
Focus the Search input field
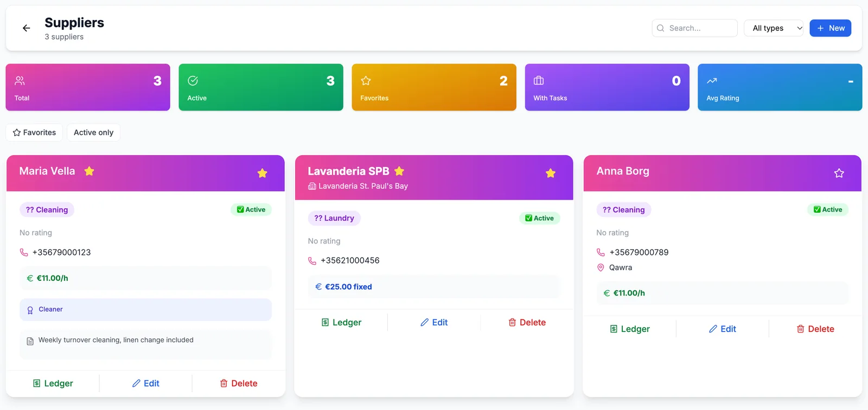(694, 28)
